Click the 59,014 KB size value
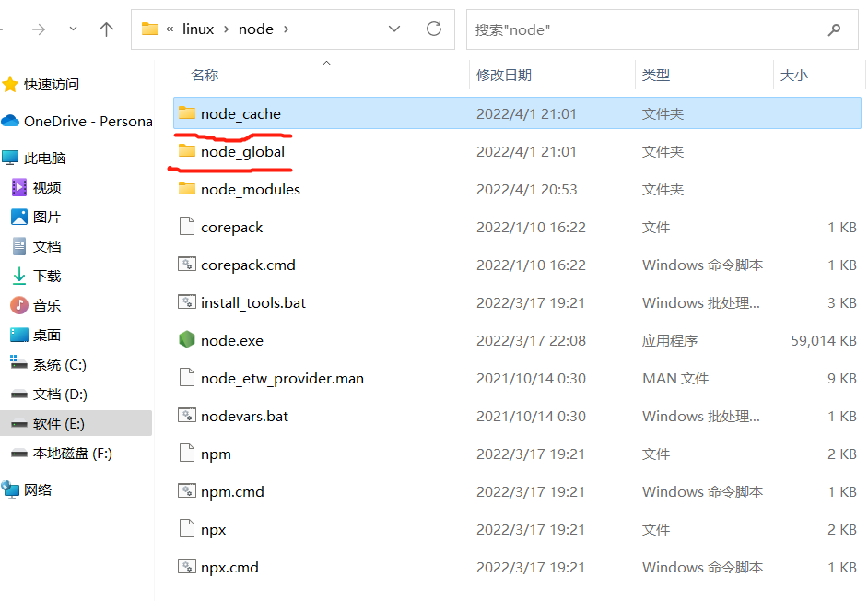 click(824, 341)
